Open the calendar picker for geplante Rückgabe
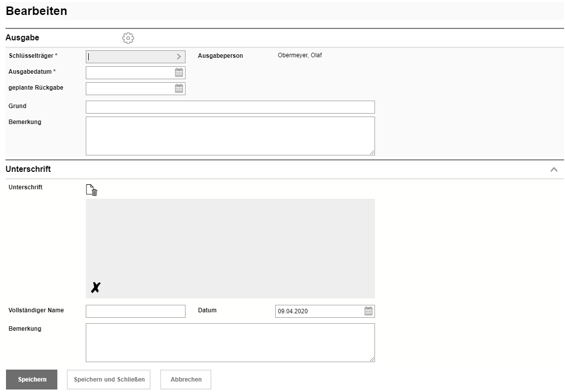565x392 pixels. coord(179,89)
